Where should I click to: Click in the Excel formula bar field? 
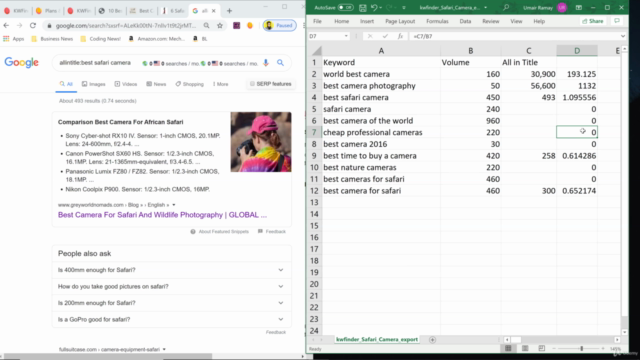pyautogui.click(x=515, y=36)
